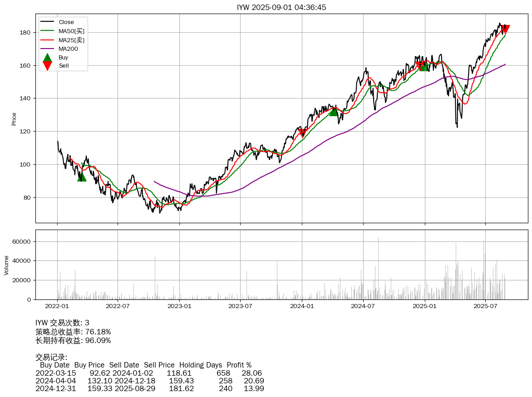Image resolution: width=532 pixels, height=397 pixels.
Task: Click the black Close line swatch in legend
Action: 47,22
